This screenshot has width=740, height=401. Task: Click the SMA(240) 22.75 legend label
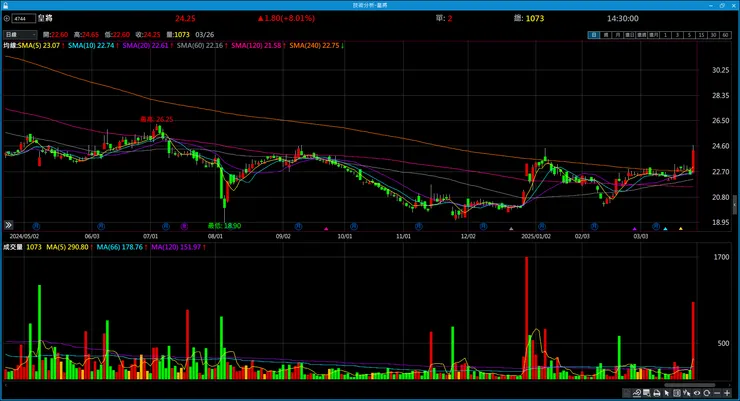314,46
